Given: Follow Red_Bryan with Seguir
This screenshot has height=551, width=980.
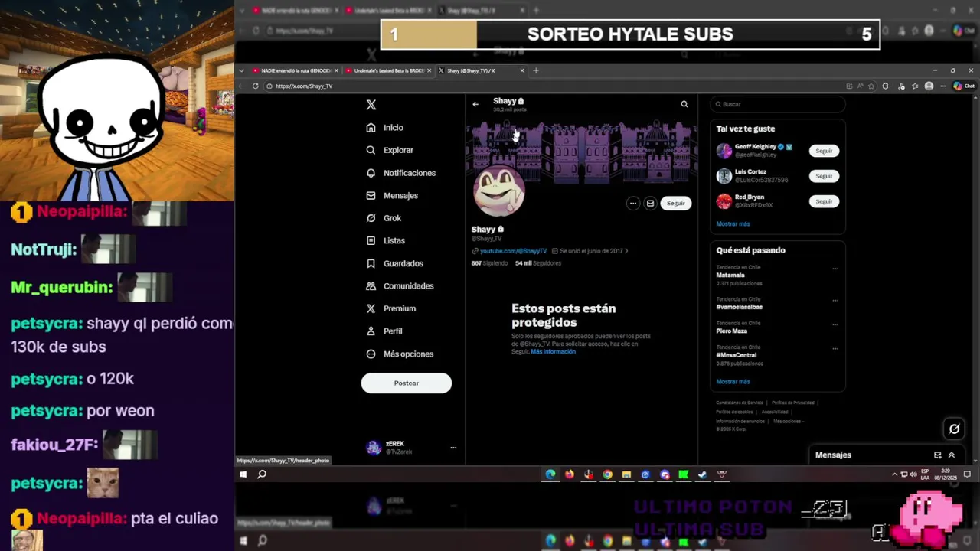Looking at the screenshot, I should 824,201.
